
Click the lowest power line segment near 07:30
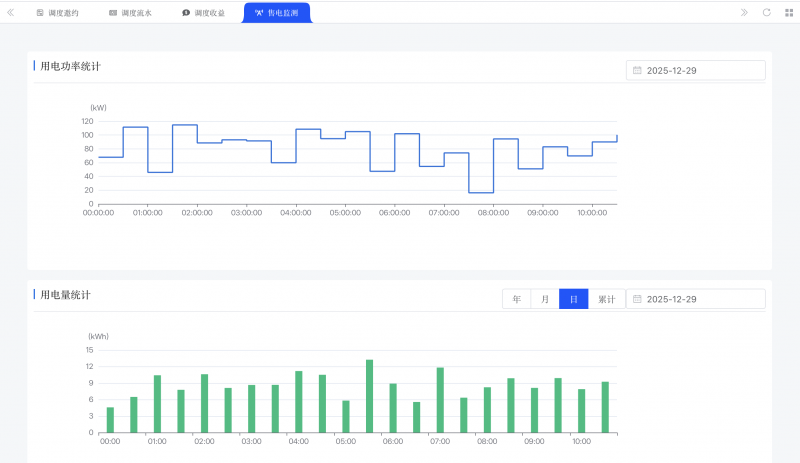click(x=481, y=192)
